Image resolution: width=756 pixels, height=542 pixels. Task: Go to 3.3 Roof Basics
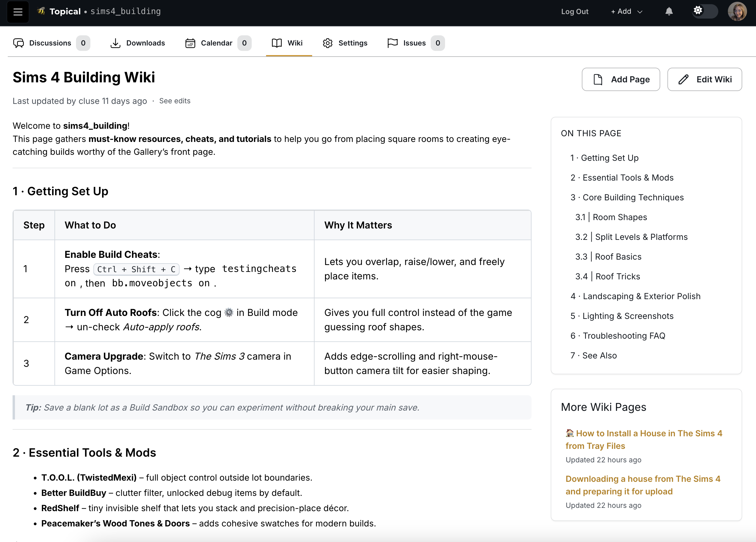tap(608, 257)
